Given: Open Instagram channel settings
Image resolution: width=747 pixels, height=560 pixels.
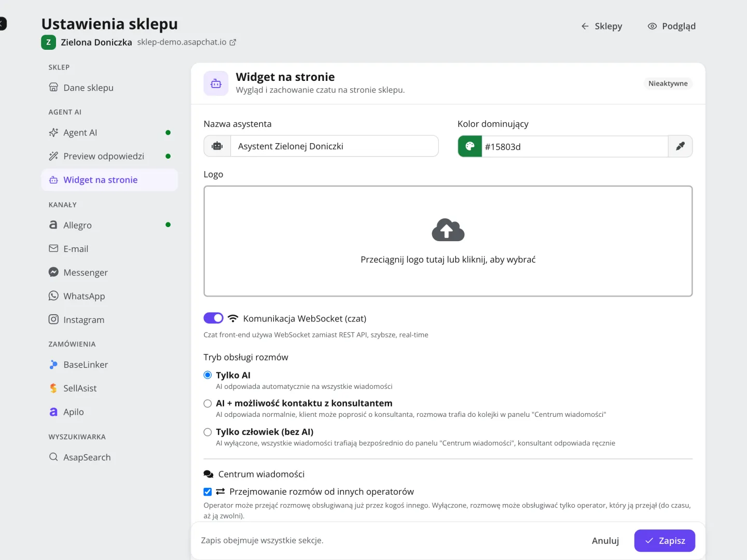Looking at the screenshot, I should point(109,320).
